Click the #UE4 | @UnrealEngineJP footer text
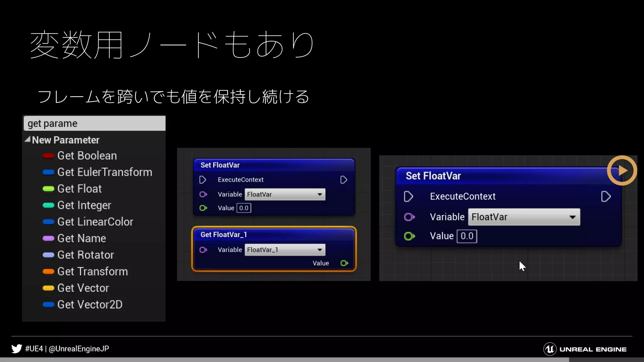 click(67, 349)
